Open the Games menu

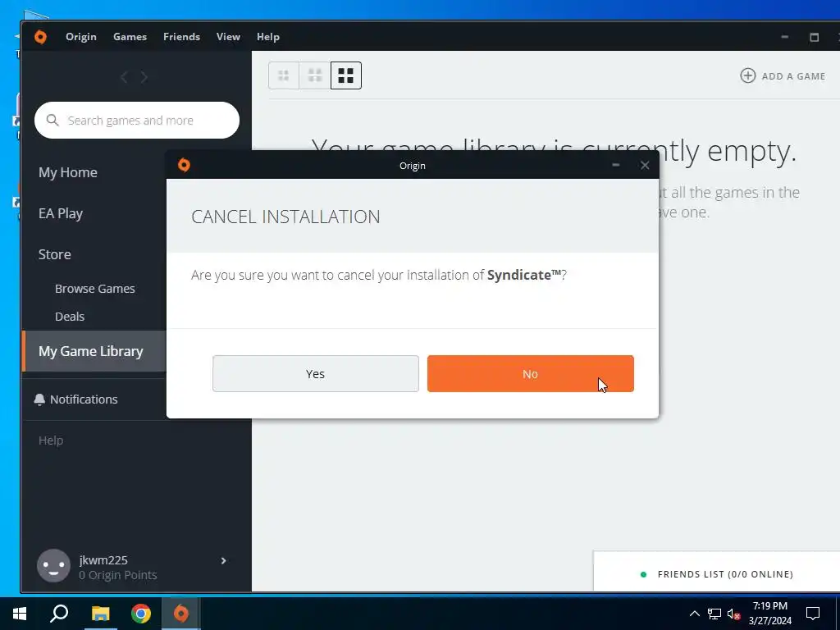pos(130,36)
